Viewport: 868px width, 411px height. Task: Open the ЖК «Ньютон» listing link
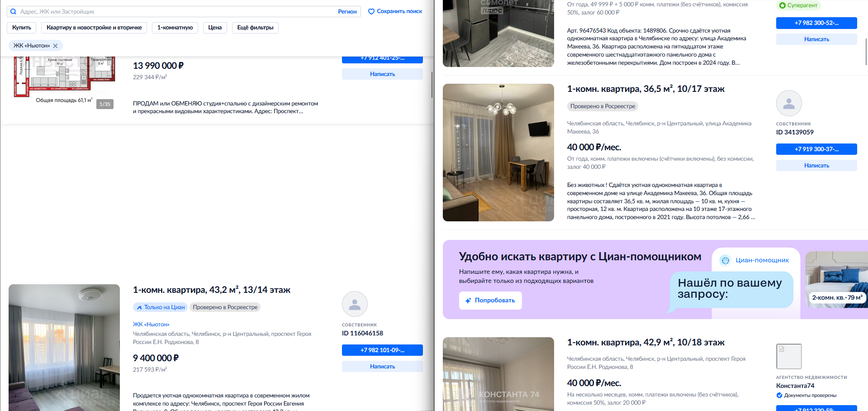[x=151, y=325]
